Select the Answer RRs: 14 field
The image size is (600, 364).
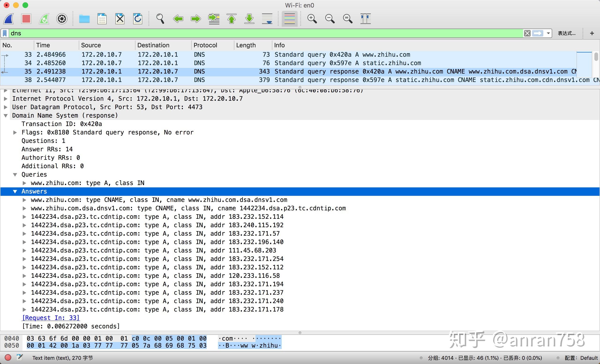point(47,149)
